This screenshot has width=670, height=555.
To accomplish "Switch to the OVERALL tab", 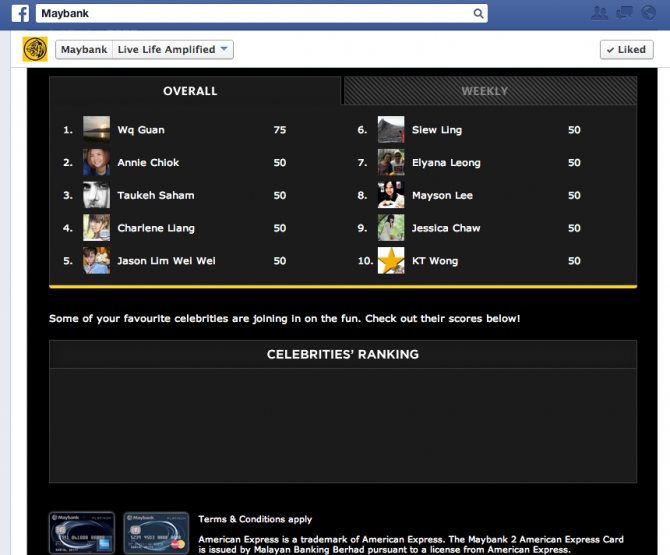I will tap(195, 91).
